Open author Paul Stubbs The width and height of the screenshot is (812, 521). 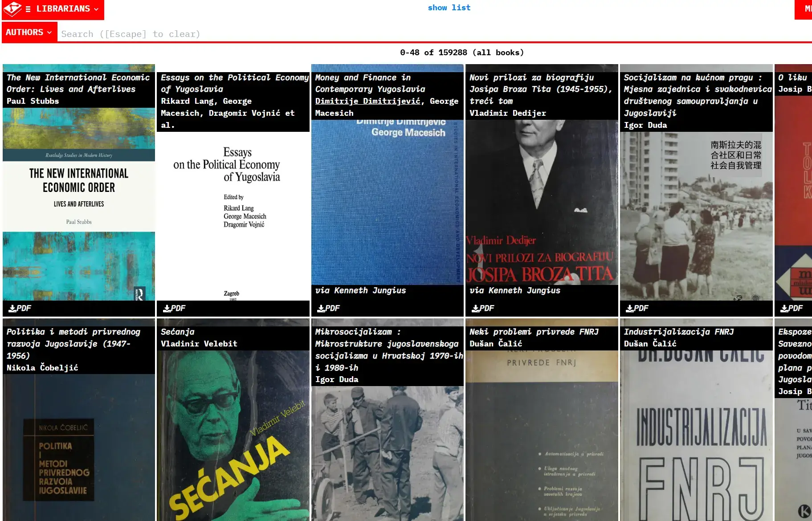tap(33, 101)
